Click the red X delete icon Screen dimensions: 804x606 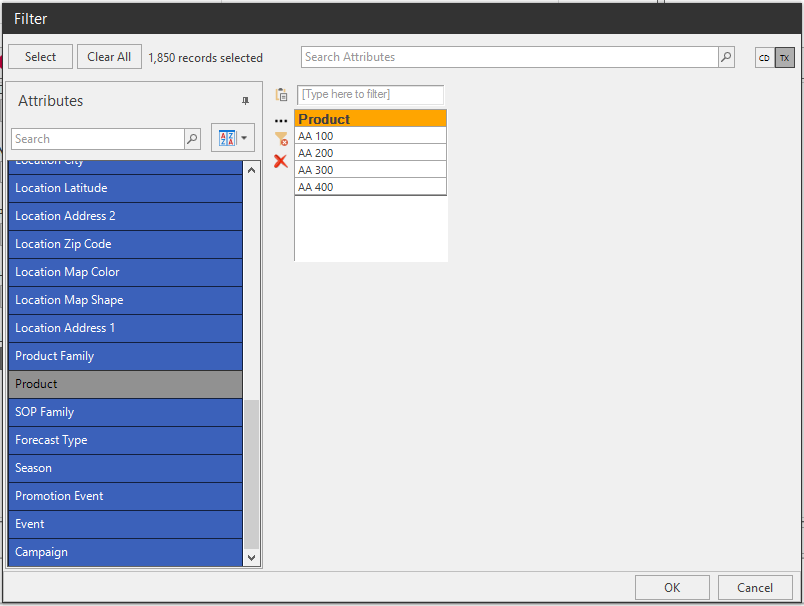280,161
